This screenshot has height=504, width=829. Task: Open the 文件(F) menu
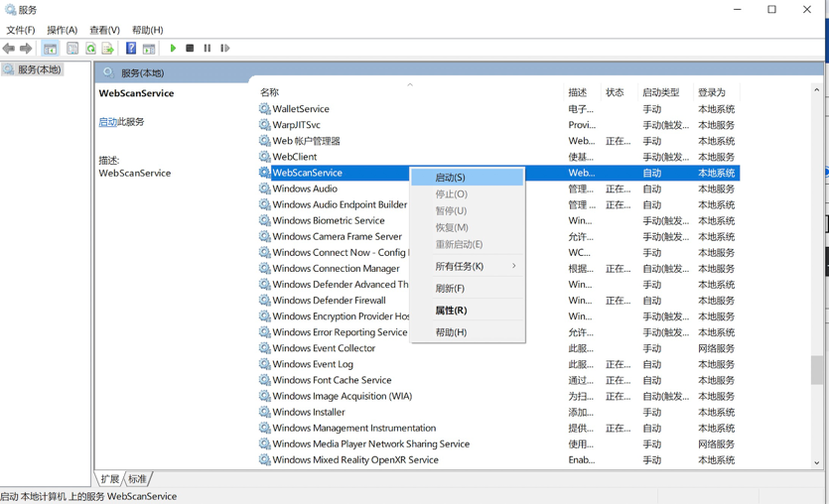click(21, 30)
